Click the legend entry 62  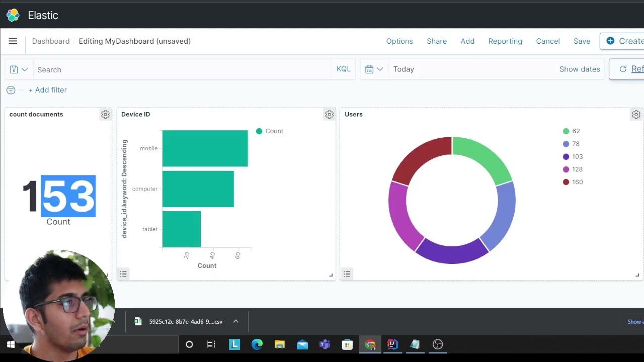pyautogui.click(x=572, y=131)
